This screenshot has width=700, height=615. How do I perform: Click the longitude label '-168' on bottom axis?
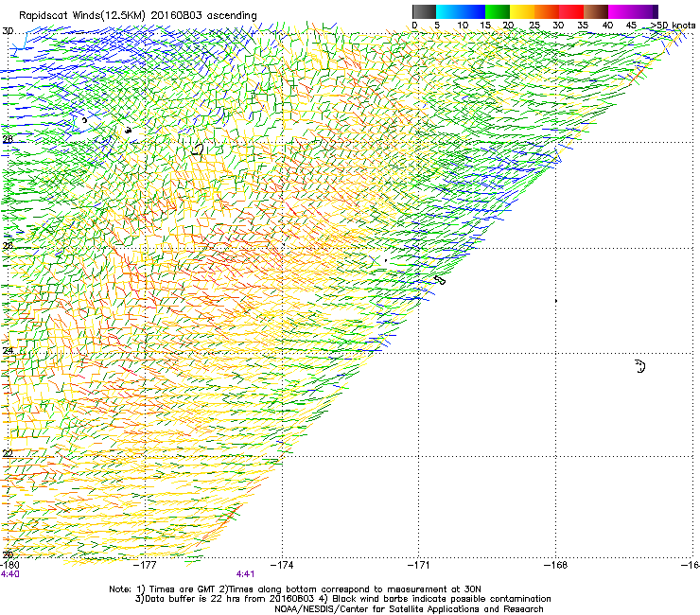pos(556,565)
